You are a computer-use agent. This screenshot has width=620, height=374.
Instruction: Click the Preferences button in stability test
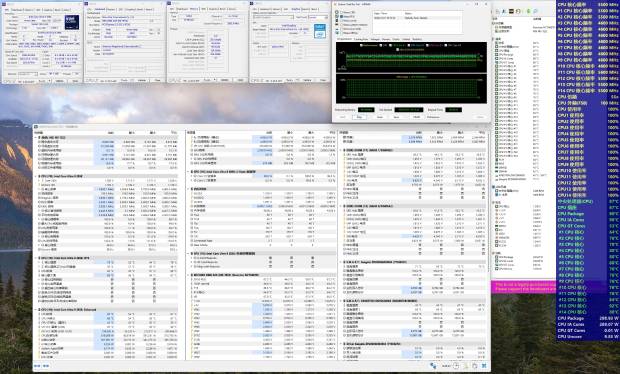(433, 117)
